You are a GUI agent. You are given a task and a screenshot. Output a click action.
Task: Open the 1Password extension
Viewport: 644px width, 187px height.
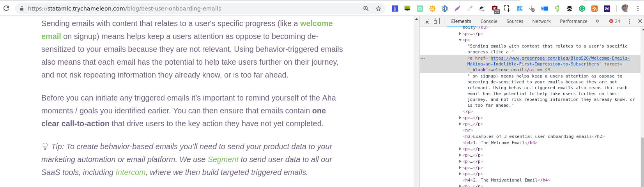coord(445,9)
